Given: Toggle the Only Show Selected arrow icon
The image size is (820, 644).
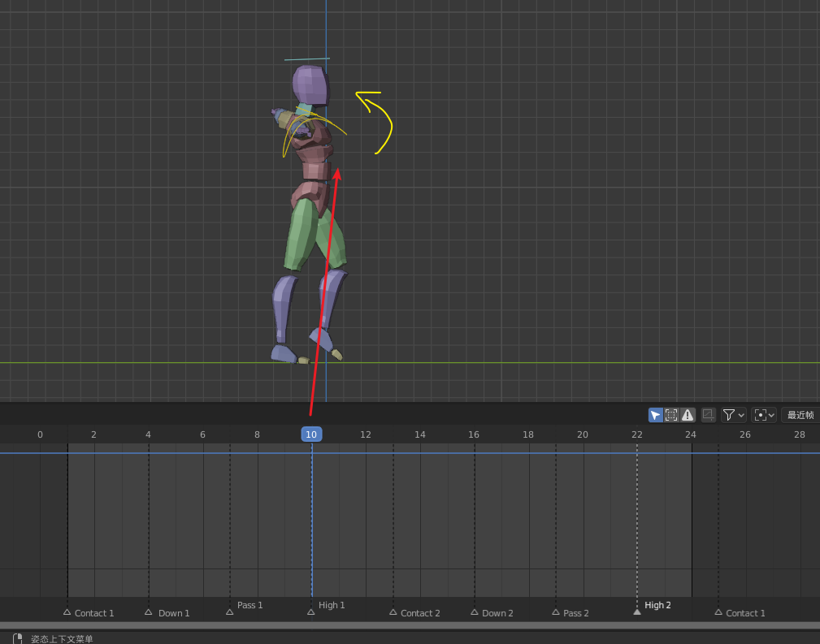Looking at the screenshot, I should (x=655, y=415).
